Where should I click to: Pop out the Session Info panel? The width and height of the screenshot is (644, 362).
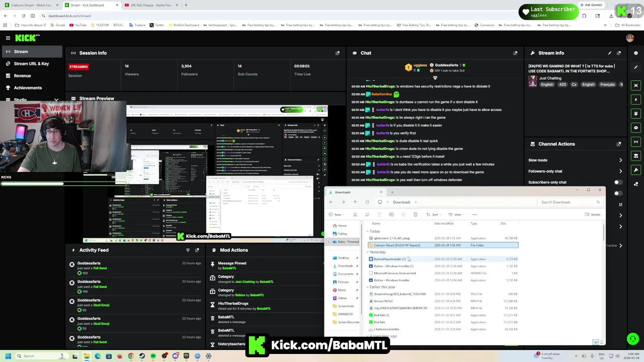click(x=338, y=53)
